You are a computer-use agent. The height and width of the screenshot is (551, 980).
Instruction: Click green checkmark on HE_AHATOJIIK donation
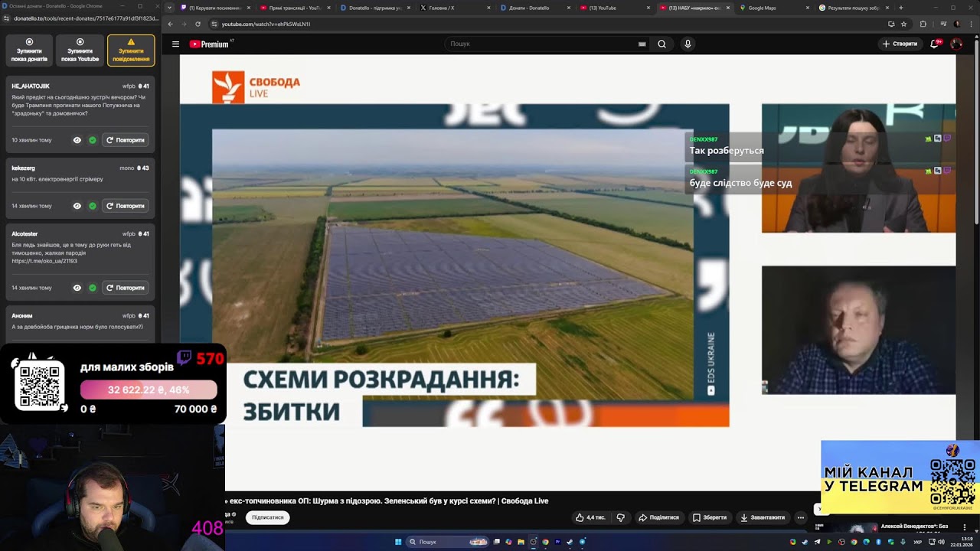click(93, 140)
